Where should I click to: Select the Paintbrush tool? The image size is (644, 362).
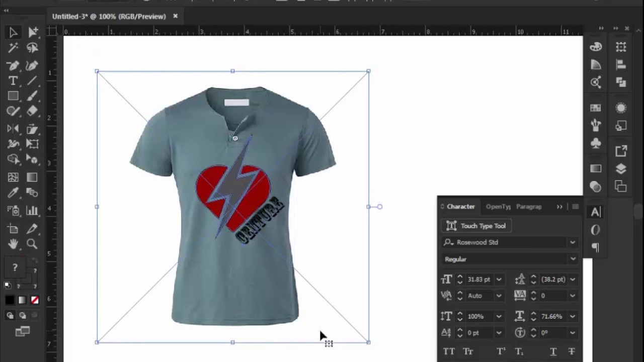[32, 96]
